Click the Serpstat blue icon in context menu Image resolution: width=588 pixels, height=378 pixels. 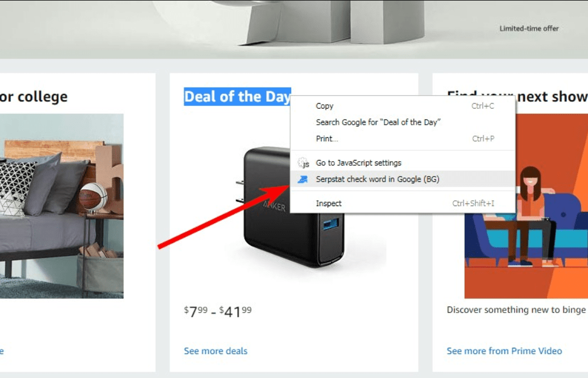click(x=303, y=179)
